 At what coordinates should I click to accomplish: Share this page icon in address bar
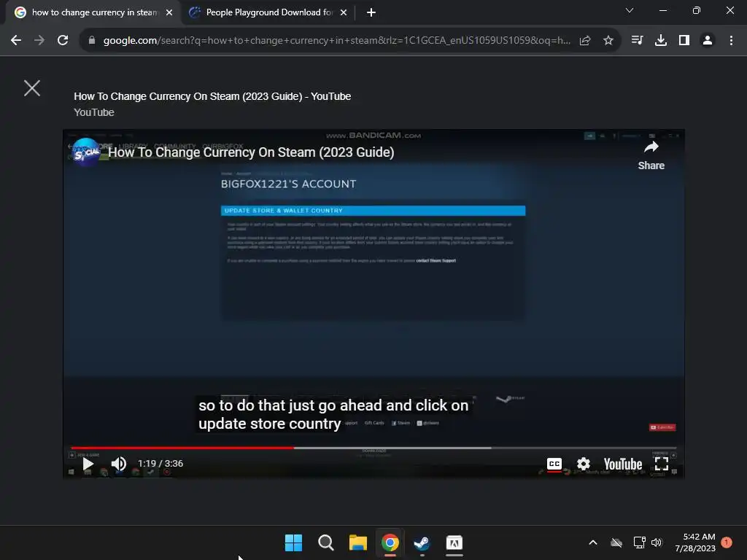click(x=585, y=41)
